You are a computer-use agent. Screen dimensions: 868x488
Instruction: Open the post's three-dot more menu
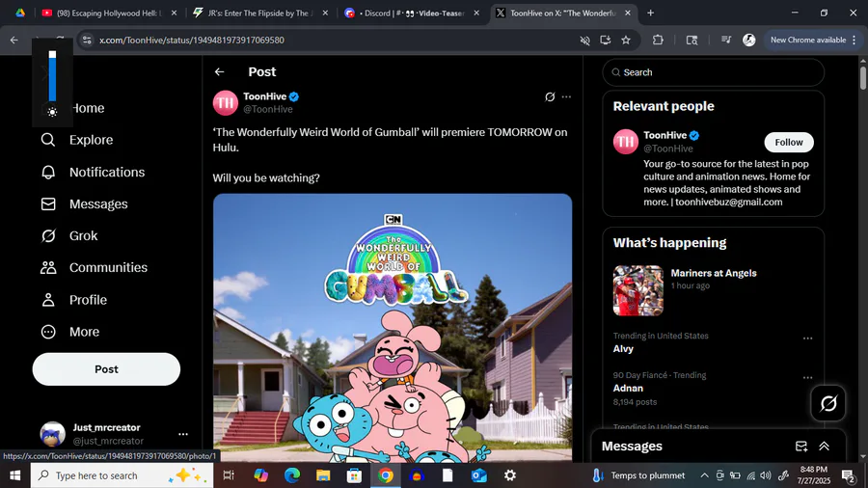[x=566, y=96]
